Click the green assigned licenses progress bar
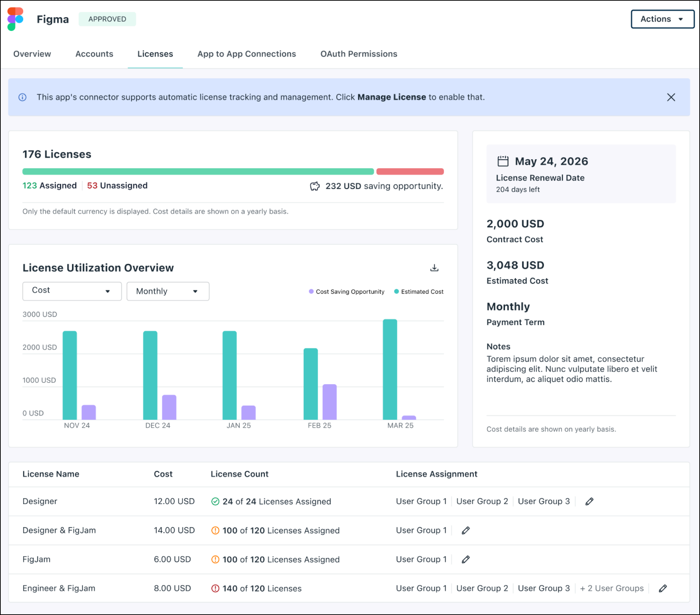700x615 pixels. pyautogui.click(x=197, y=171)
